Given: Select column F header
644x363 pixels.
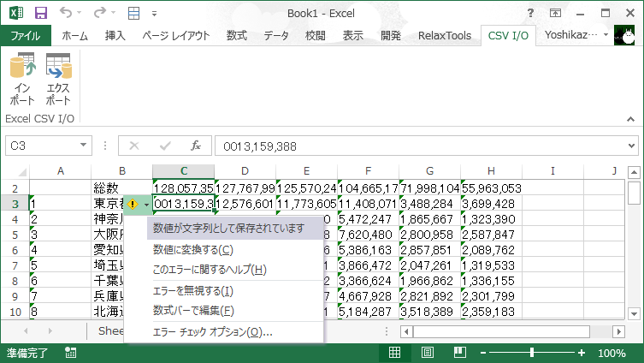Looking at the screenshot, I should pos(368,171).
